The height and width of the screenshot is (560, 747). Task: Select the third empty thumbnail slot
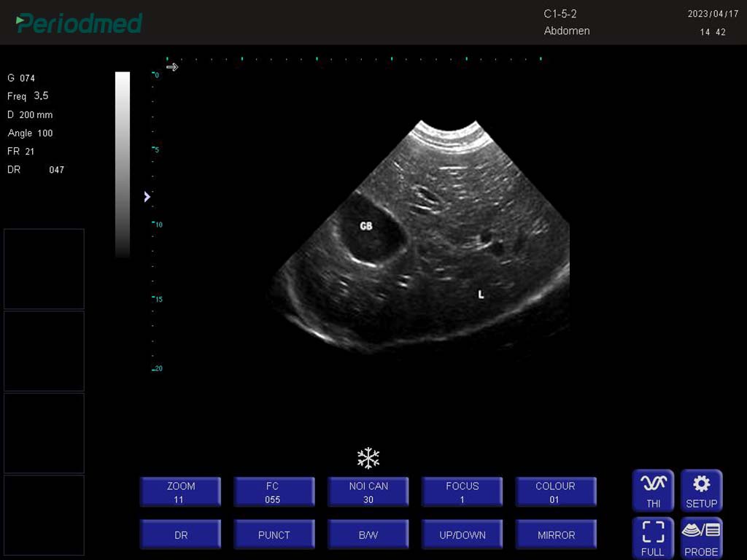(x=44, y=433)
